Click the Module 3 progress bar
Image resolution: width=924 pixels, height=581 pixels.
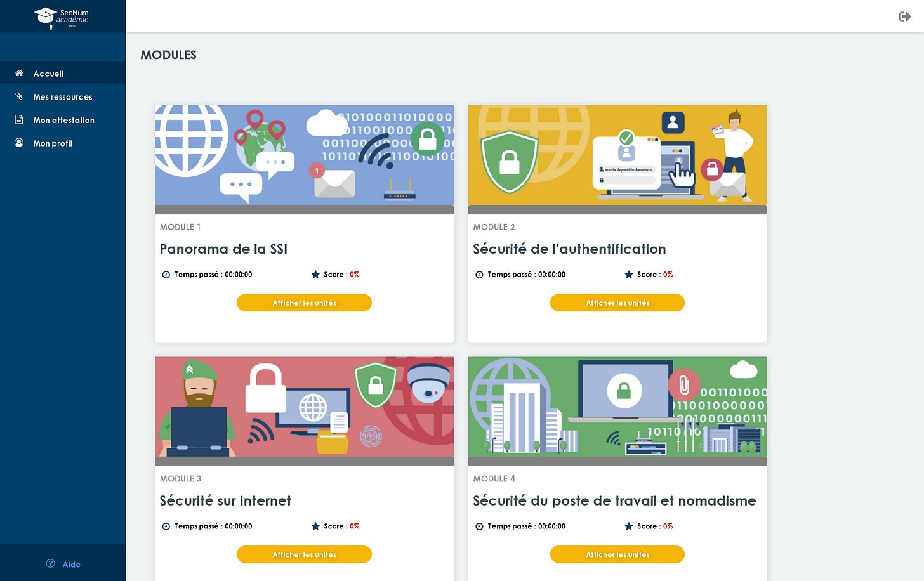tap(304, 462)
